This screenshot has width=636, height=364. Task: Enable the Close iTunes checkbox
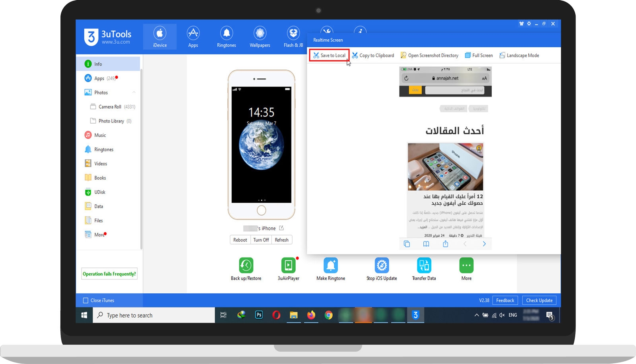pyautogui.click(x=85, y=300)
